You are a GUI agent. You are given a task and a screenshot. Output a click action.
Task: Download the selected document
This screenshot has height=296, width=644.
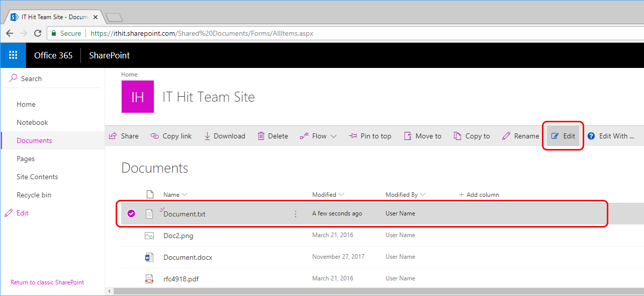(x=224, y=136)
